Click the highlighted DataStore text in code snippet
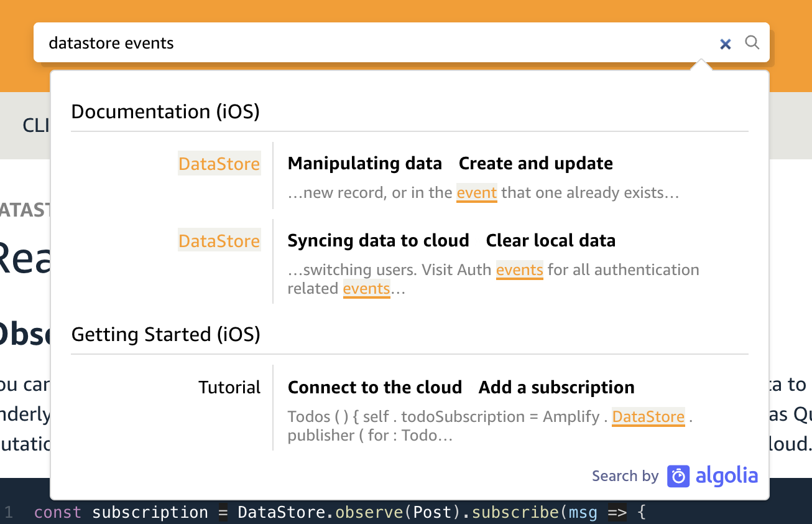The height and width of the screenshot is (524, 812). tap(648, 416)
